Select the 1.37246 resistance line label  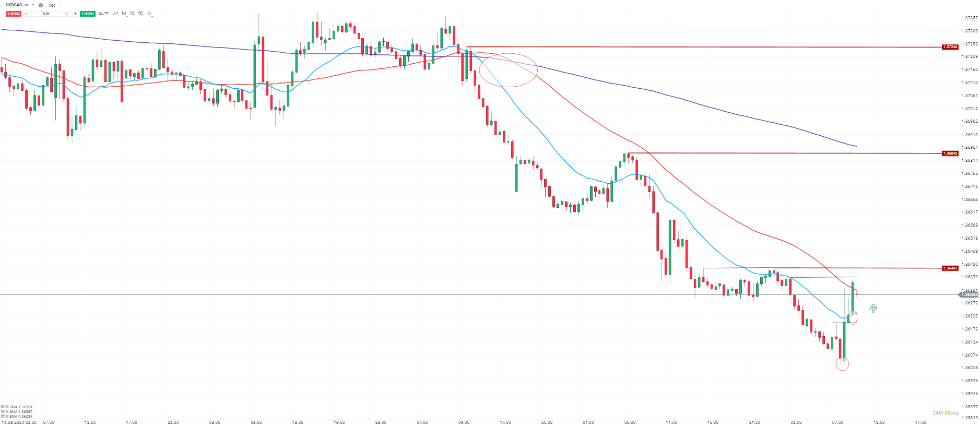(x=950, y=47)
